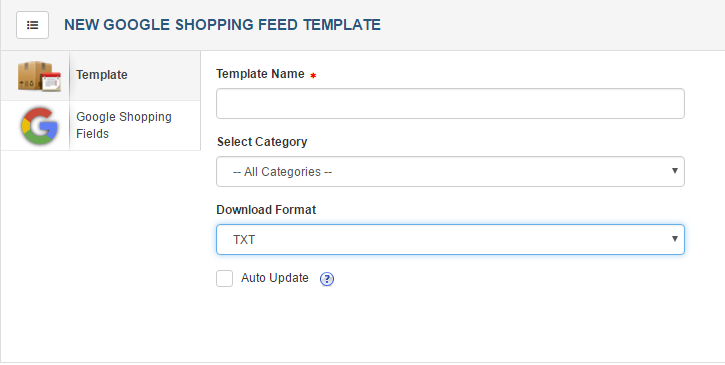Click the Download Format dropdown arrow
Viewport: 725px width, 365px height.
point(675,239)
